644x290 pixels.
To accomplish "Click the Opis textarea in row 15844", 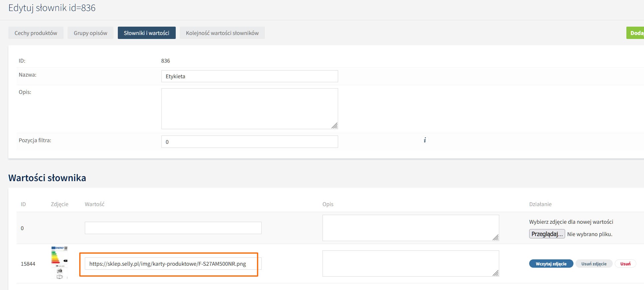I will click(410, 263).
